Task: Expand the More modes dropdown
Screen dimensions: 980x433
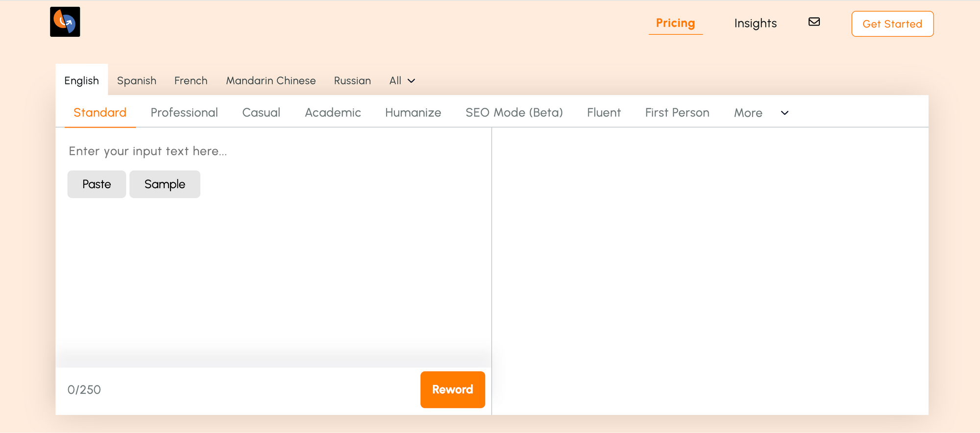Action: (x=748, y=113)
